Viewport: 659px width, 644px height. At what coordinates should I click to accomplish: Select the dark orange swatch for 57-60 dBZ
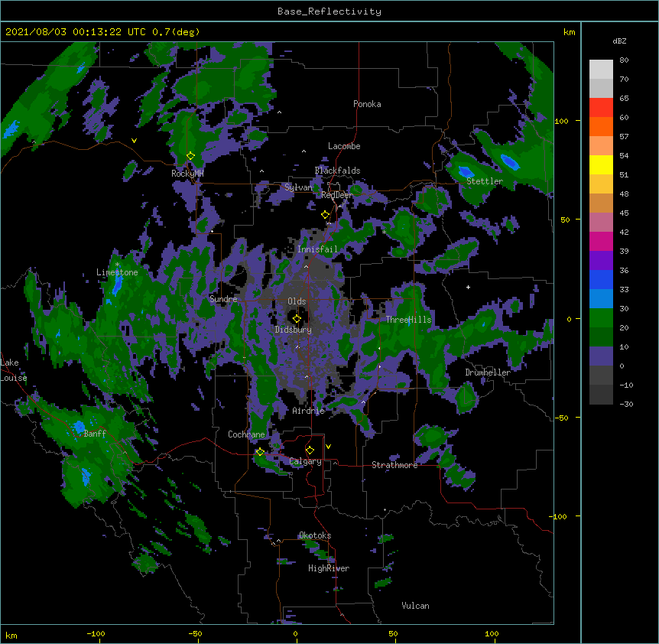601,126
